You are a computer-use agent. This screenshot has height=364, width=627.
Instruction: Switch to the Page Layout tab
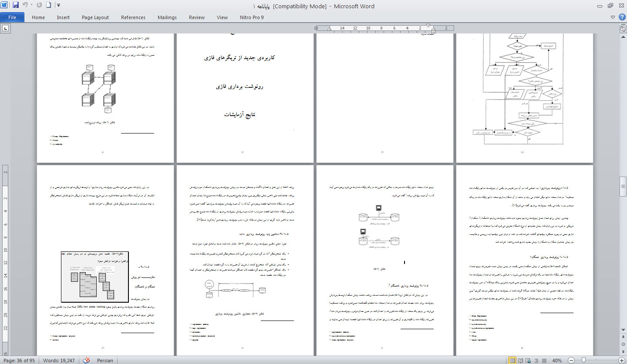[x=95, y=17]
